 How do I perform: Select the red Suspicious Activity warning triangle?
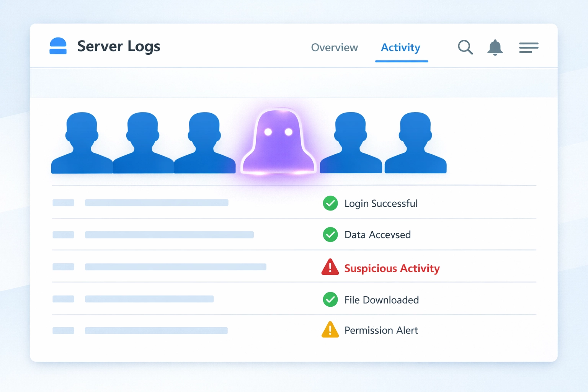330,268
